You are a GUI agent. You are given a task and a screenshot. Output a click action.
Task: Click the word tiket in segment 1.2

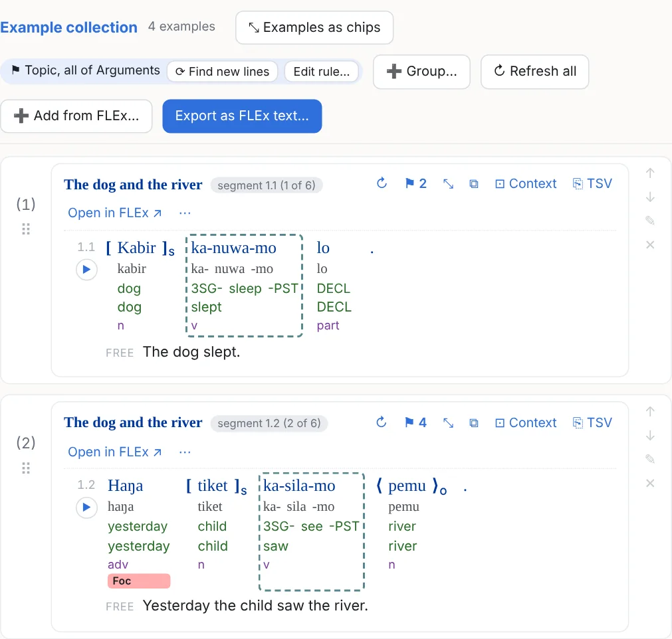tap(213, 486)
